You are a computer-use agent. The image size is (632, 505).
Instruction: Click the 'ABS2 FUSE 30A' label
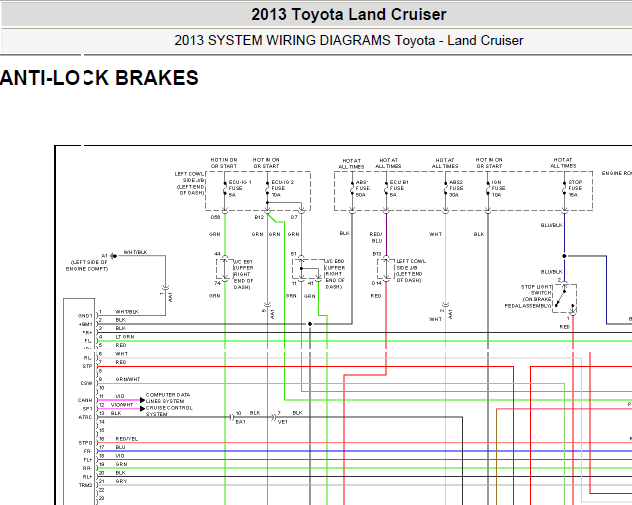456,188
